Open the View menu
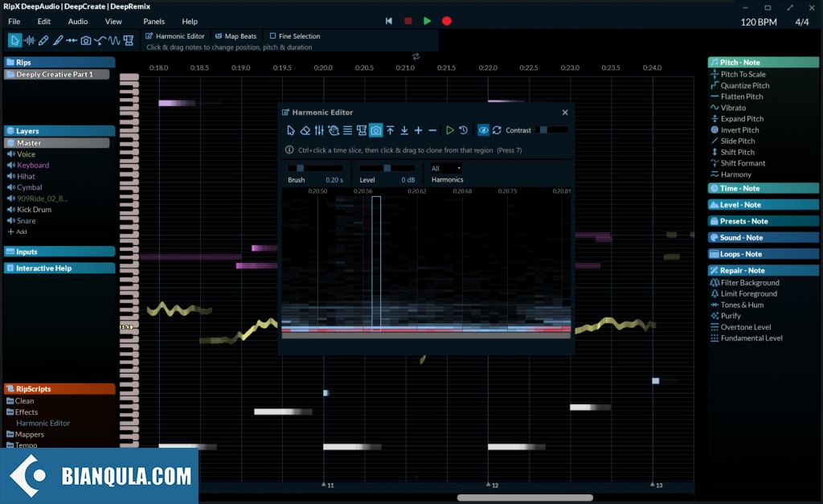 point(113,22)
